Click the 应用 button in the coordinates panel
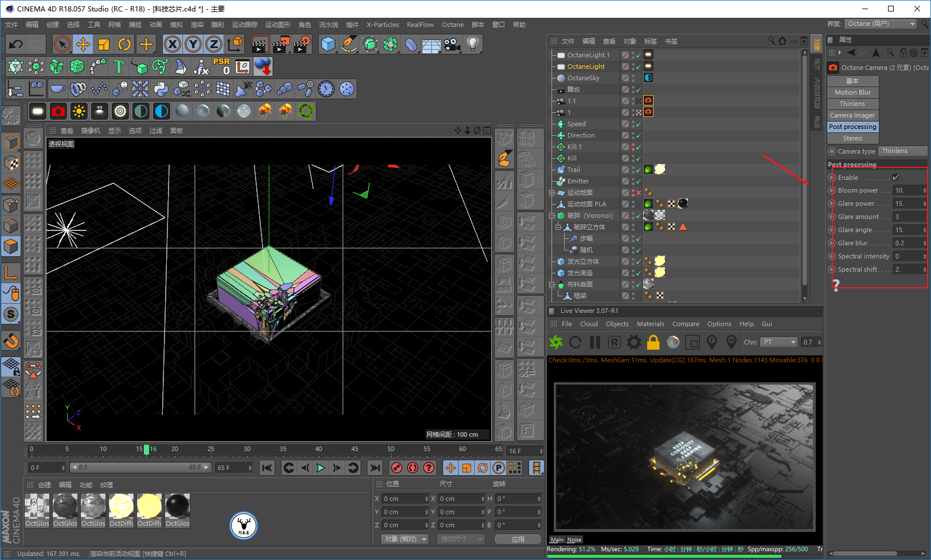Viewport: 931px width, 560px height. click(x=519, y=539)
